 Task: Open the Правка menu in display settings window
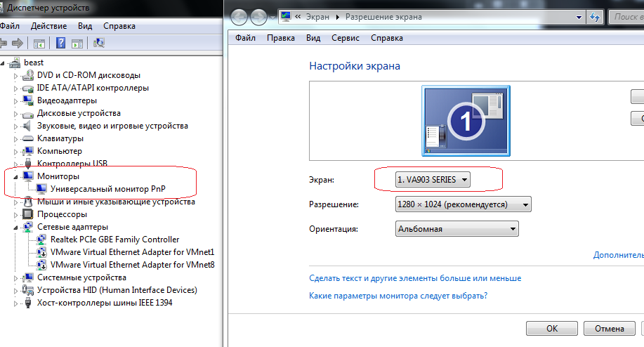pos(280,38)
